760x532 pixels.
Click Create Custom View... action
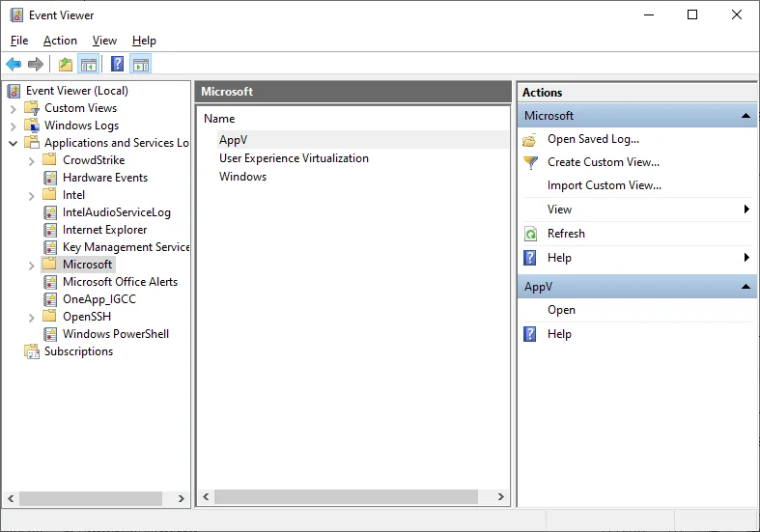point(604,162)
